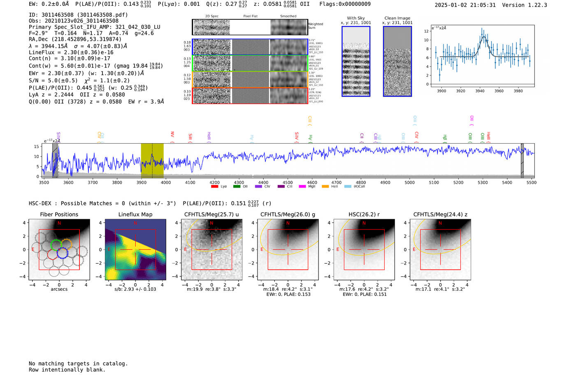The image size is (576, 392).
Task: Click the 2025-01-02 21:05:31 timestamp
Action: [465, 5]
